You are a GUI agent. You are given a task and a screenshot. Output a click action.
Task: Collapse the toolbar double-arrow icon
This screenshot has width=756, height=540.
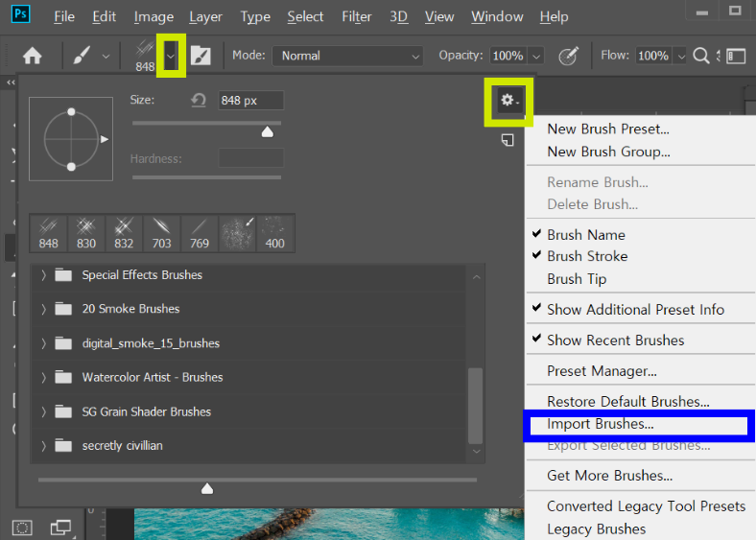point(11,82)
